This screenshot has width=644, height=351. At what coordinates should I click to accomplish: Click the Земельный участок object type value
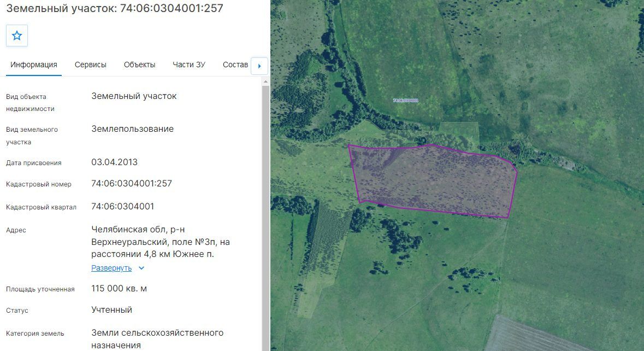134,96
